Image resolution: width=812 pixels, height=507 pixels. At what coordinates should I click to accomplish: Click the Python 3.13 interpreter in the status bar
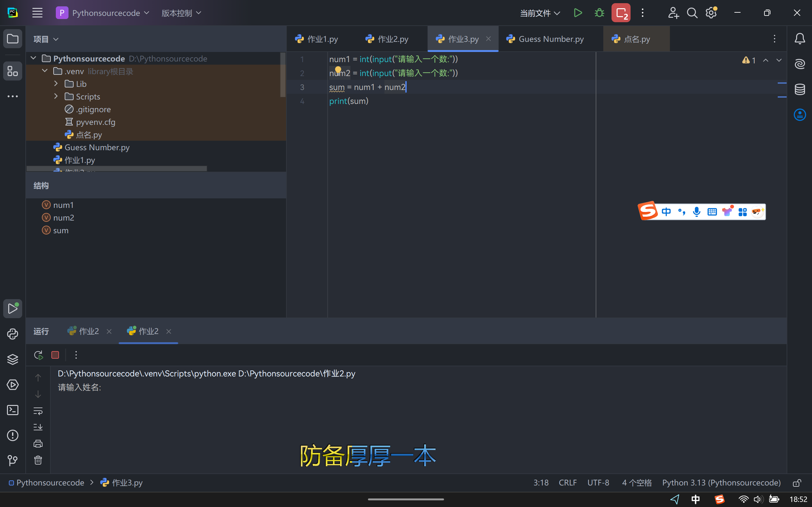(721, 483)
